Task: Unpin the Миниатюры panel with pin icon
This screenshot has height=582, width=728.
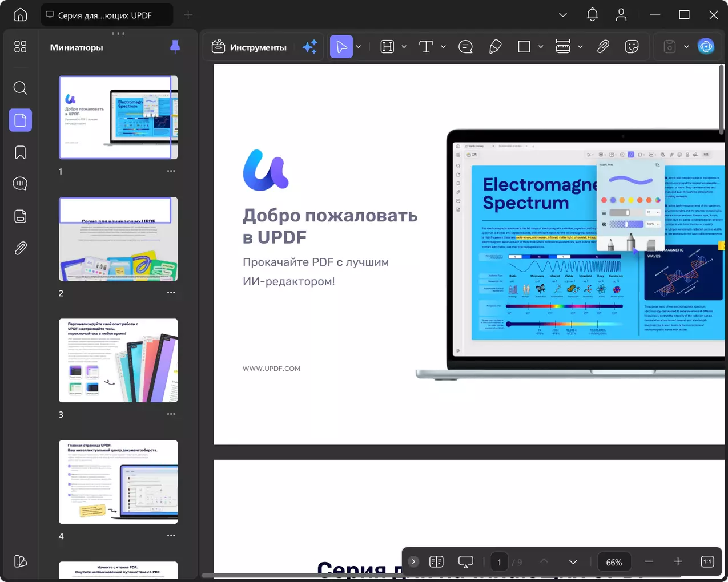Action: [x=175, y=47]
